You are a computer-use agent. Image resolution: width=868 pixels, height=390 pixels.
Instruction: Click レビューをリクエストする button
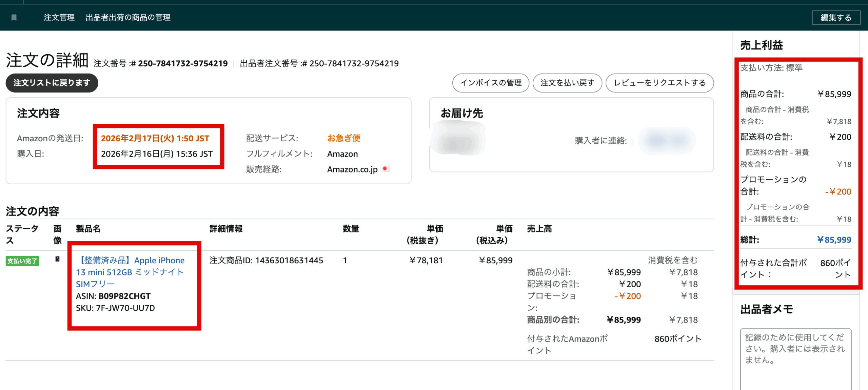(x=659, y=83)
